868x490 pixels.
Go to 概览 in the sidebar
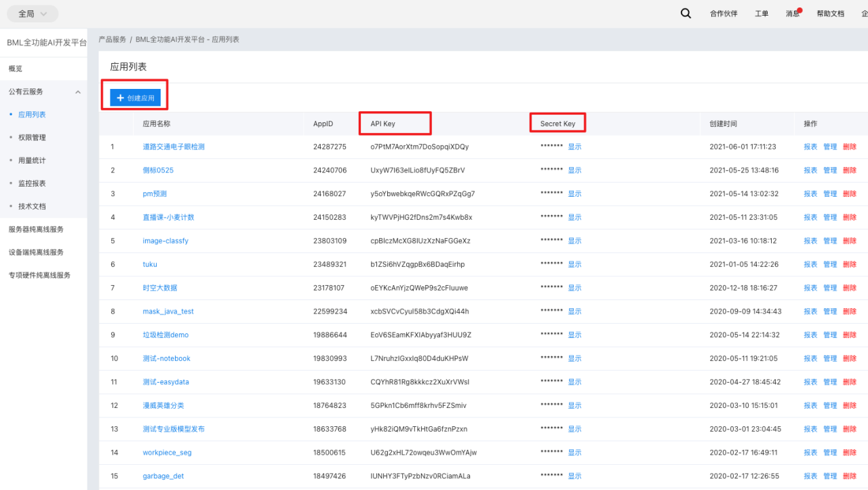pos(16,69)
